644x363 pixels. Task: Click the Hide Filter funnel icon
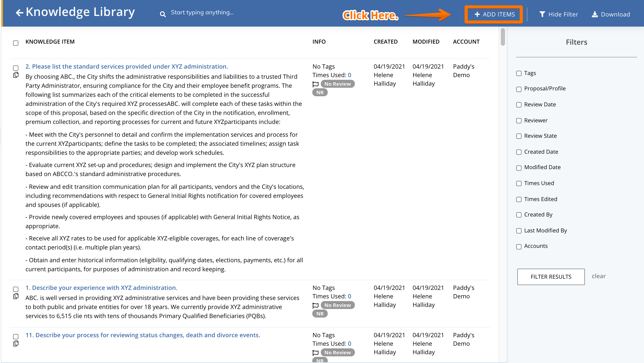[x=542, y=14]
